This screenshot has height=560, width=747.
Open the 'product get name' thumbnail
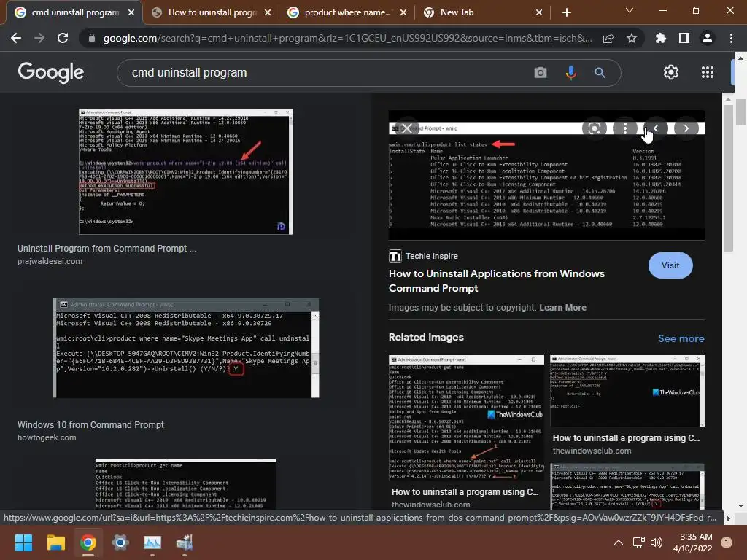(185, 483)
